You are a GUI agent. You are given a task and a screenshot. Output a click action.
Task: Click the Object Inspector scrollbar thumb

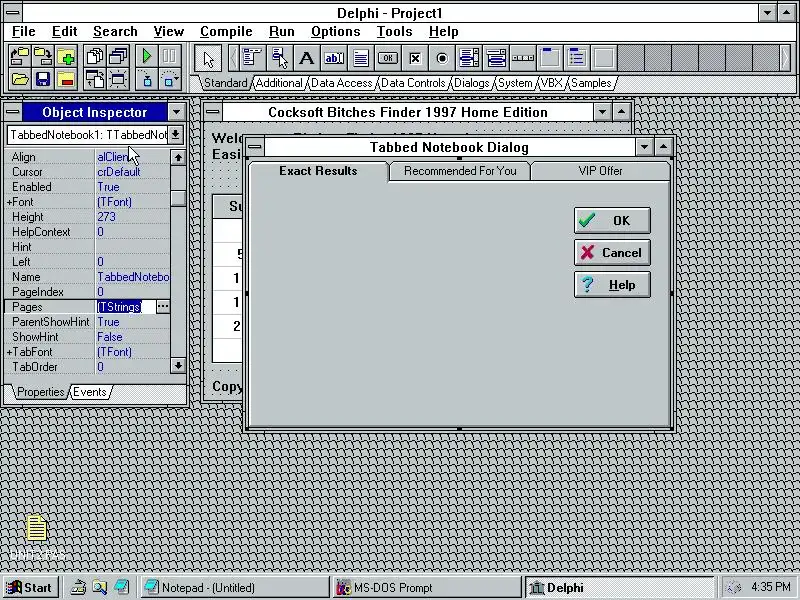click(178, 198)
